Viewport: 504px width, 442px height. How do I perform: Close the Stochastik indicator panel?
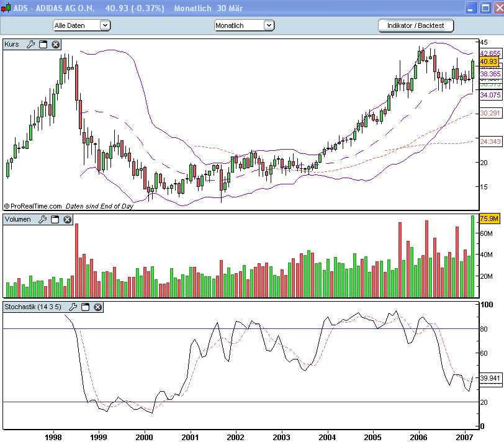[98, 307]
